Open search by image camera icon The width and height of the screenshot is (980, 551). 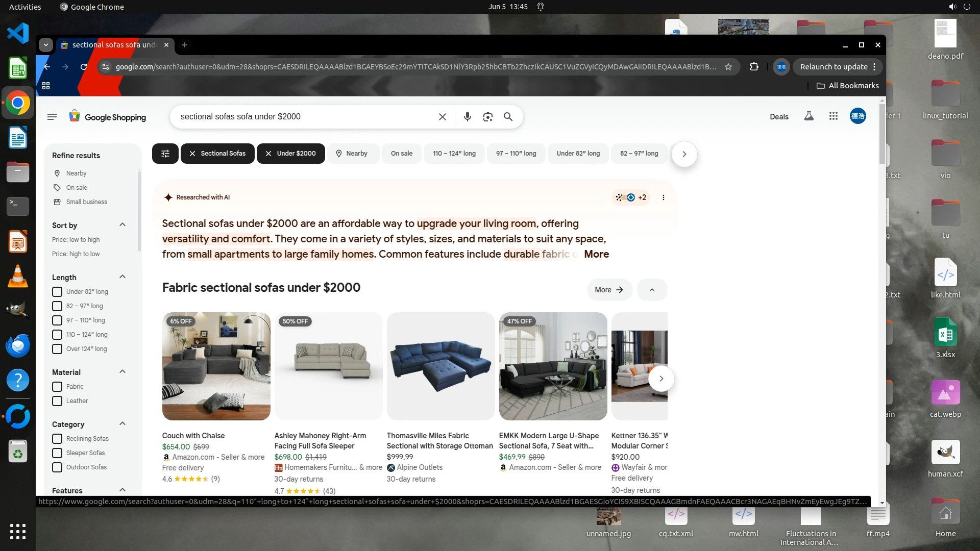[487, 117]
